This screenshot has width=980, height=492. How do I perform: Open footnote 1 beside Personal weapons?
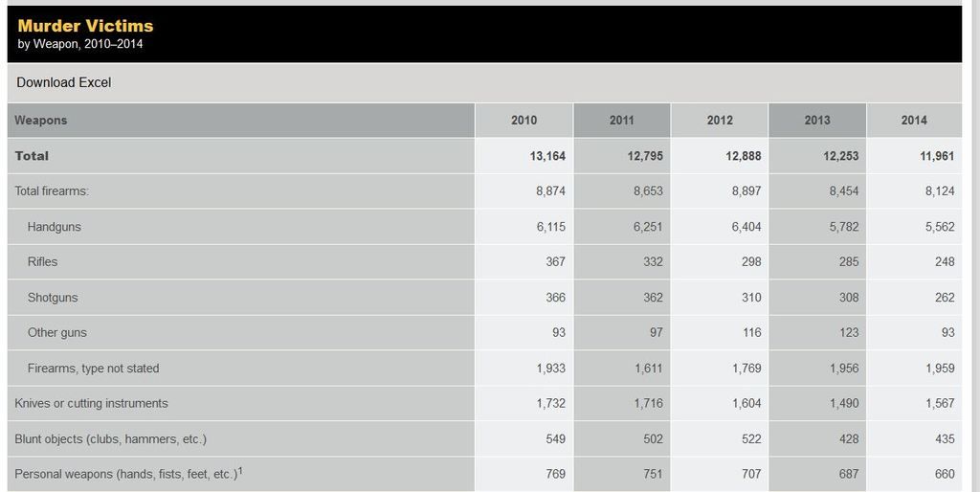pos(240,470)
